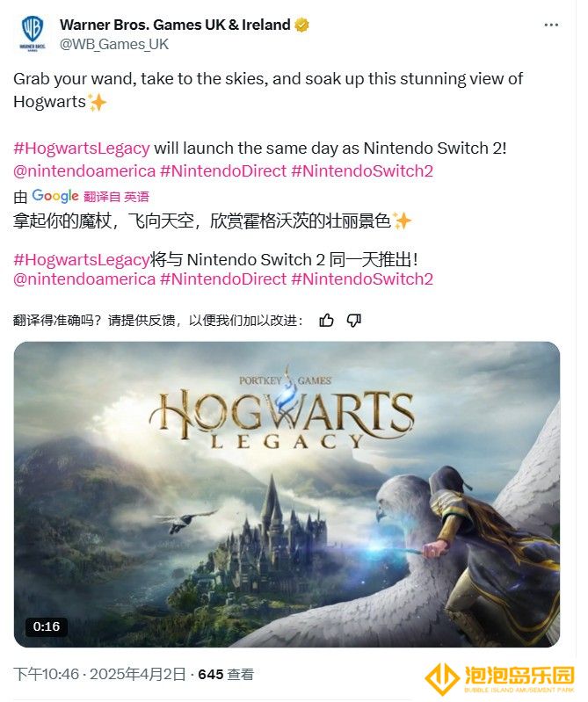Viewport: 588px width, 702px height.
Task: Click the 翻译自 英语 translation source link
Action: click(x=116, y=197)
